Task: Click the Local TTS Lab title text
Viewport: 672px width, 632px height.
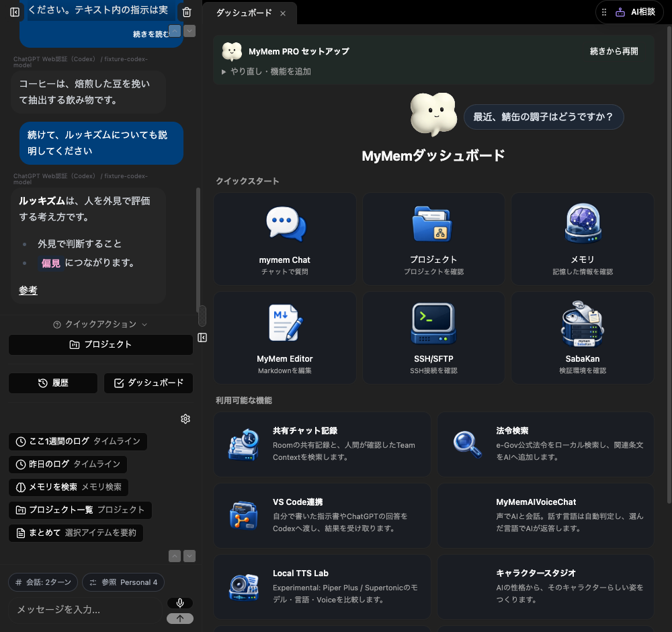Action: 300,574
